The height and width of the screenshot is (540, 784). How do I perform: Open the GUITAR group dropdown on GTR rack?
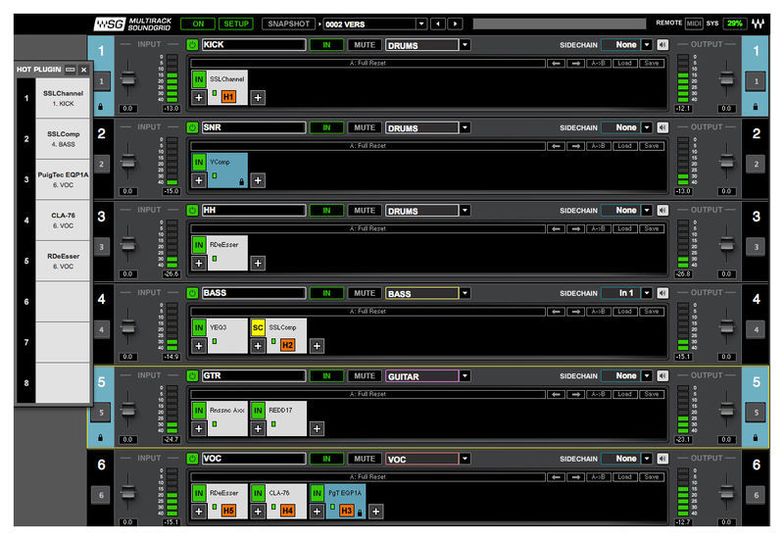tap(465, 376)
